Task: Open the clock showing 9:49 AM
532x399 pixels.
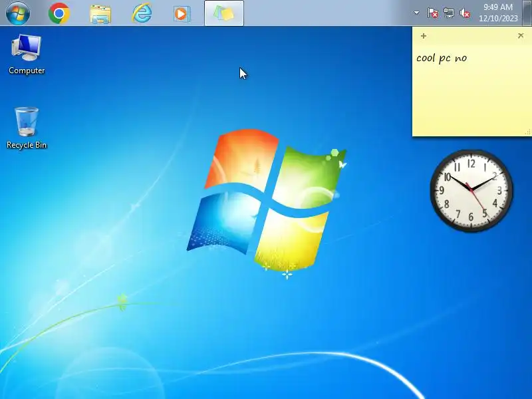Action: [498, 13]
